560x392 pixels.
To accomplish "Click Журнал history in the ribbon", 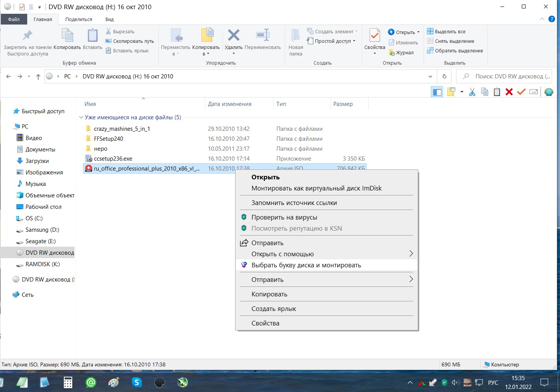I will coord(401,53).
